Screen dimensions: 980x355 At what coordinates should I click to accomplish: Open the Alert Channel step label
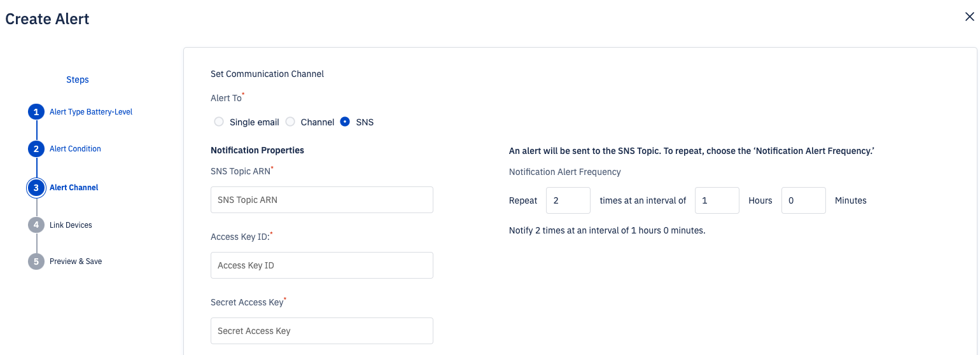click(x=74, y=188)
